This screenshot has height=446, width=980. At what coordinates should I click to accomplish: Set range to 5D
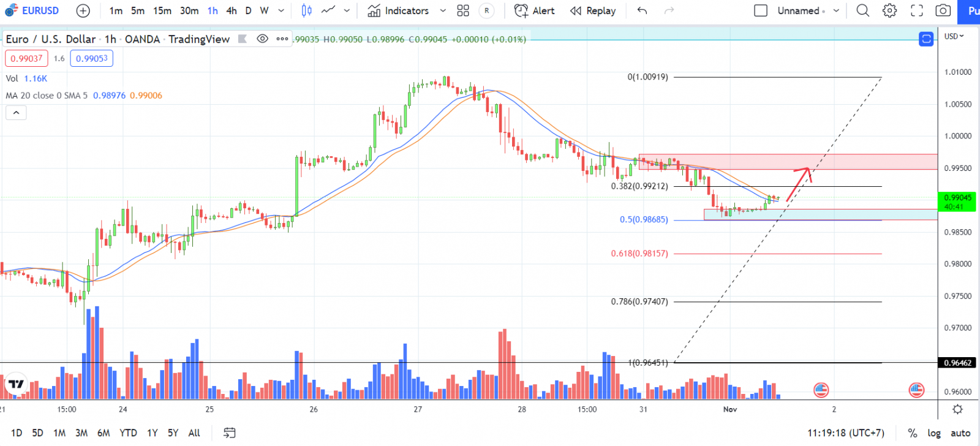37,433
